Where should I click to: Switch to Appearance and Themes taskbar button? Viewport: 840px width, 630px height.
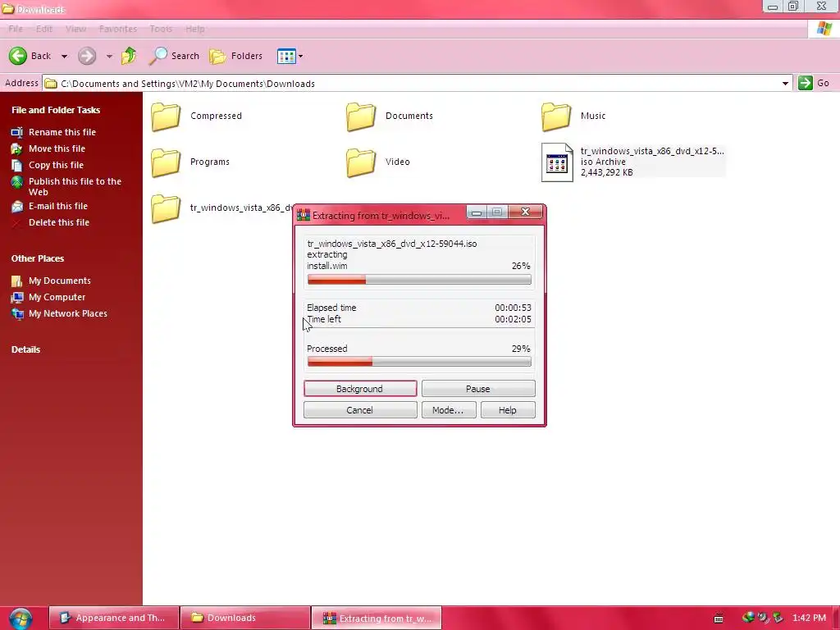pos(113,619)
